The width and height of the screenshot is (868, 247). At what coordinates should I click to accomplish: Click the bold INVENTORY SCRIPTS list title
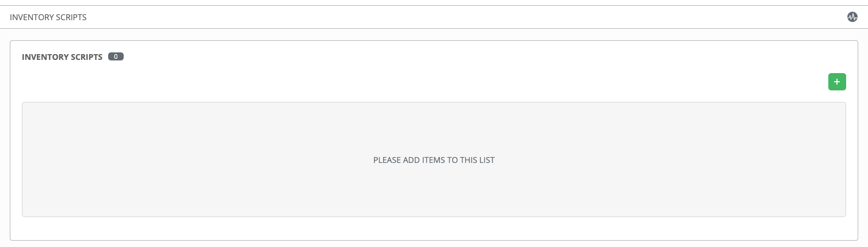[x=62, y=57]
